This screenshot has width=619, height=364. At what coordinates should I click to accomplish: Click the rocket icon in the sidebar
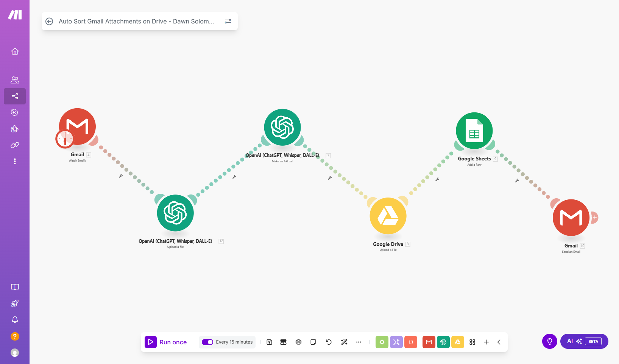pos(15,303)
